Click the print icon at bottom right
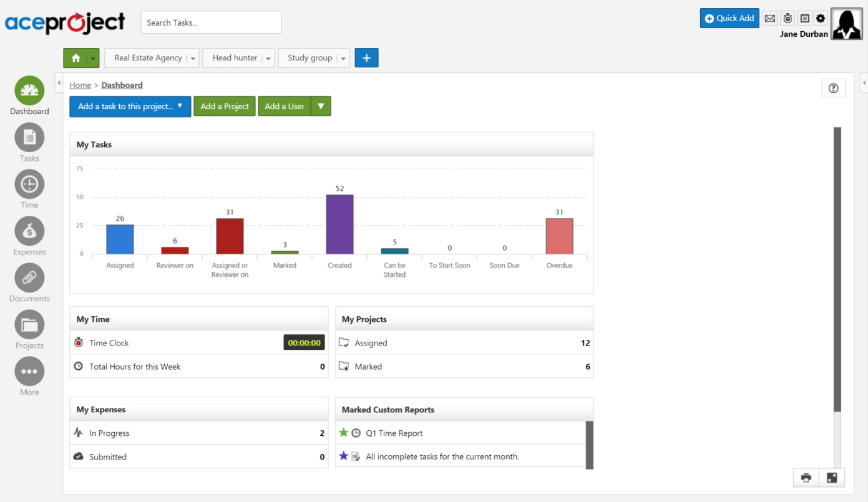The width and height of the screenshot is (868, 502). point(806,478)
